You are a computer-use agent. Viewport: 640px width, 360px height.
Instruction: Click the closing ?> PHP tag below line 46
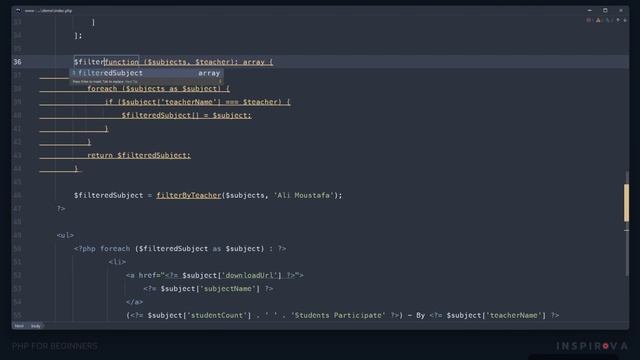[61, 209]
